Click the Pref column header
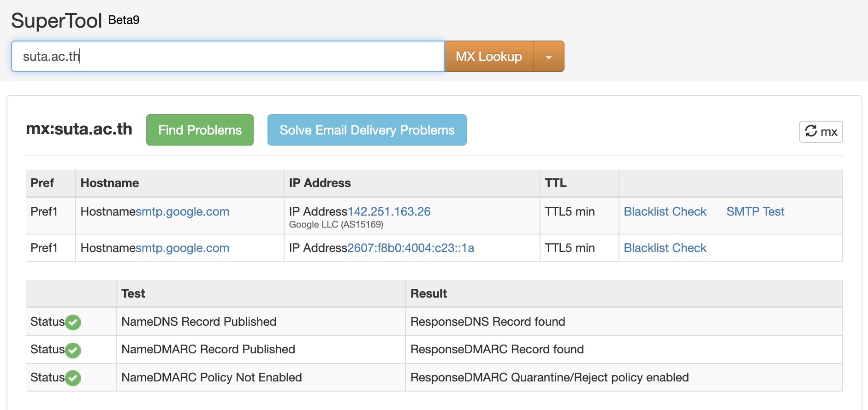868x410 pixels. tap(42, 183)
